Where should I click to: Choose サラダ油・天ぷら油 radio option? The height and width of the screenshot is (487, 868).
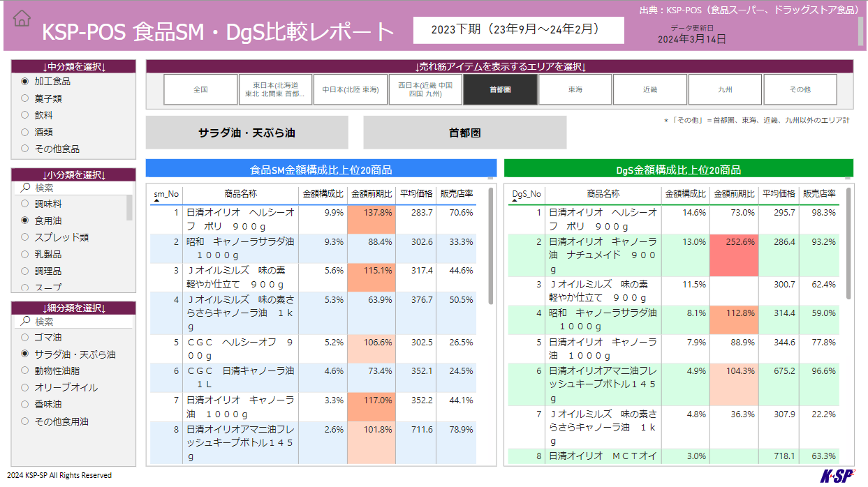click(25, 354)
